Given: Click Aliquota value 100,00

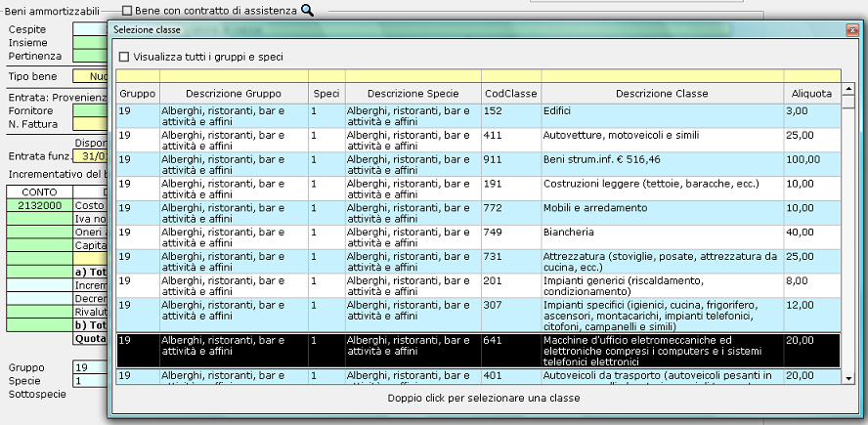Looking at the screenshot, I should 811,165.
